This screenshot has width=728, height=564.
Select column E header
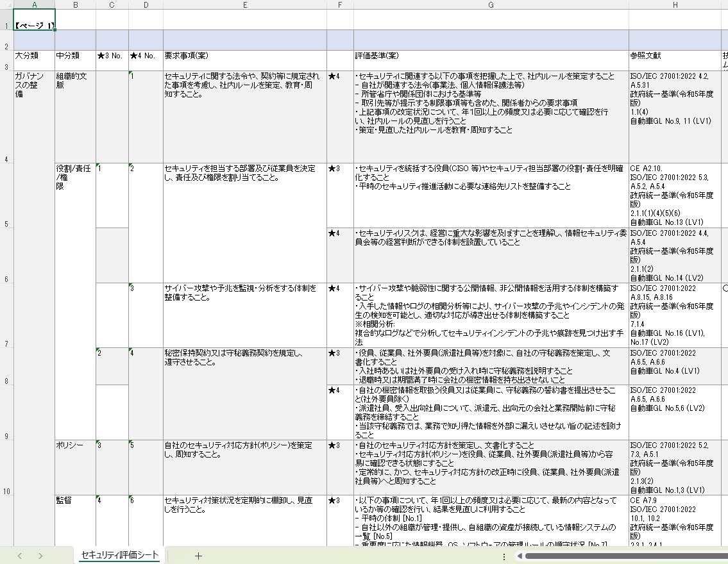pyautogui.click(x=245, y=4)
